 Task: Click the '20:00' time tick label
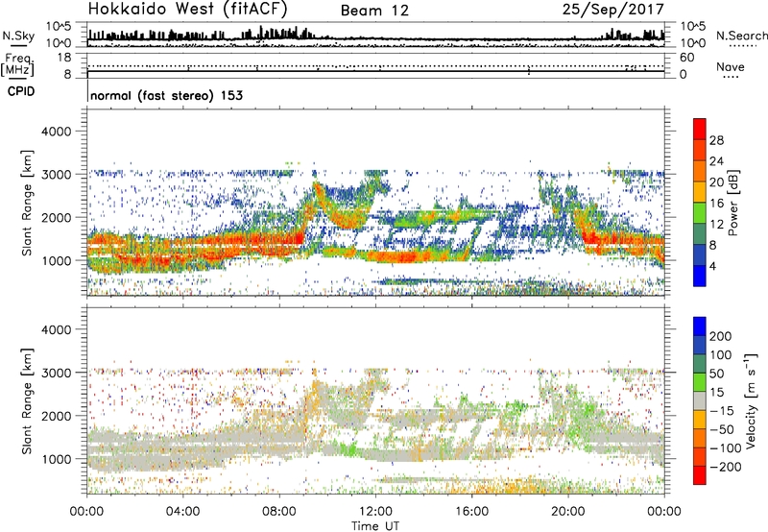coord(568,512)
